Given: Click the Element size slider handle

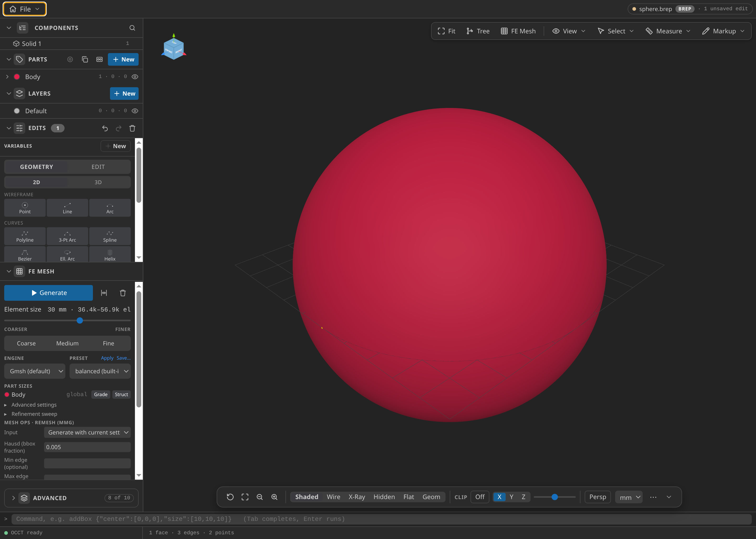Looking at the screenshot, I should click(x=80, y=320).
